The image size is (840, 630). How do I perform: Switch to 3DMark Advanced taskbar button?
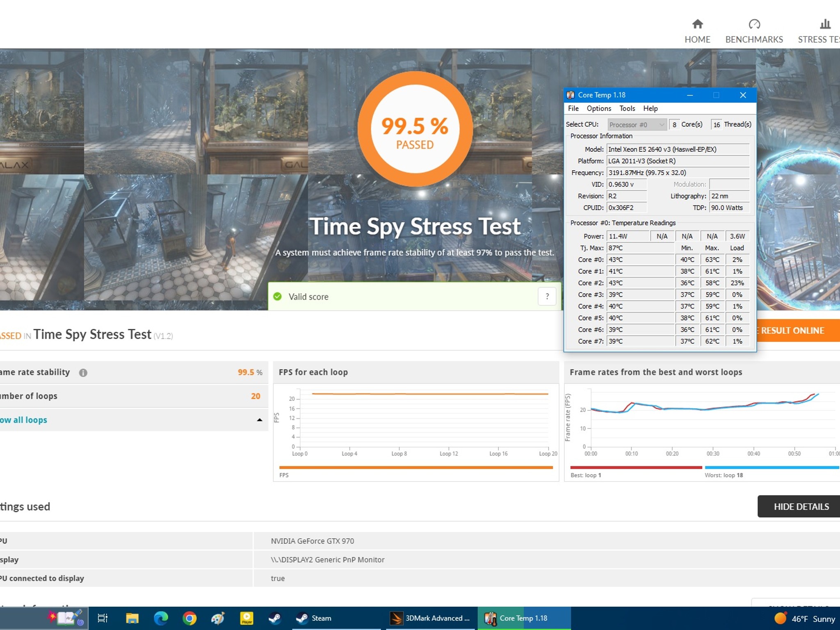point(429,618)
